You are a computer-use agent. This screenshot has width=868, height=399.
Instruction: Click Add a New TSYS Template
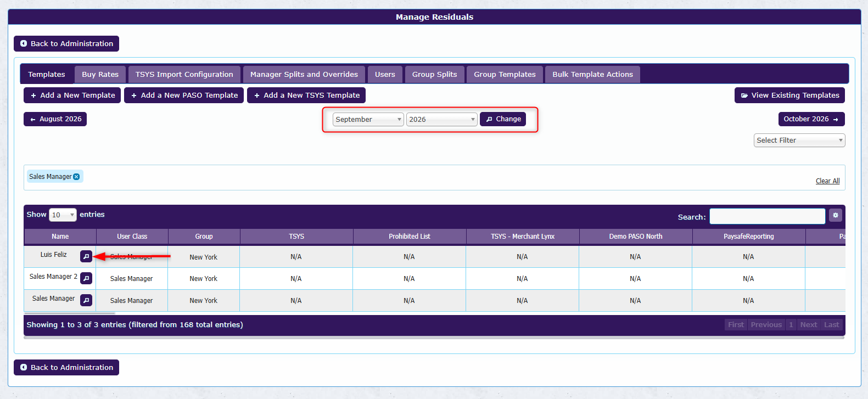click(x=306, y=95)
